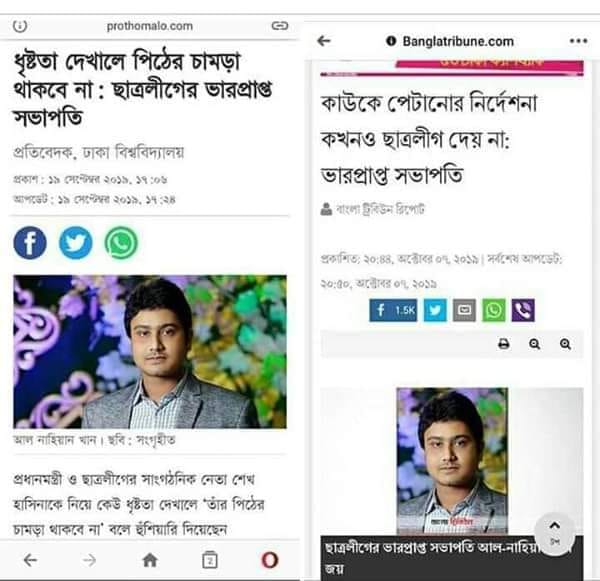Tap back arrow beside Banglatribune.com
600x581 pixels.
coord(324,41)
